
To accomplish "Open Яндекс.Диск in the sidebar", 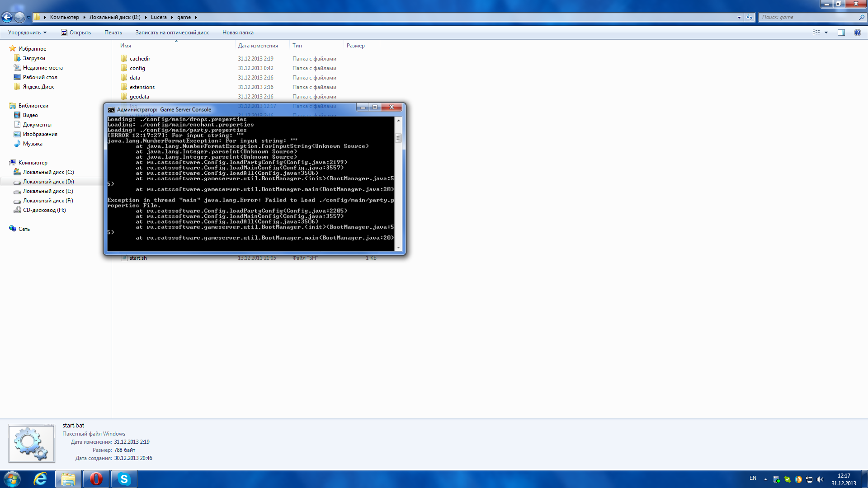I will 38,87.
